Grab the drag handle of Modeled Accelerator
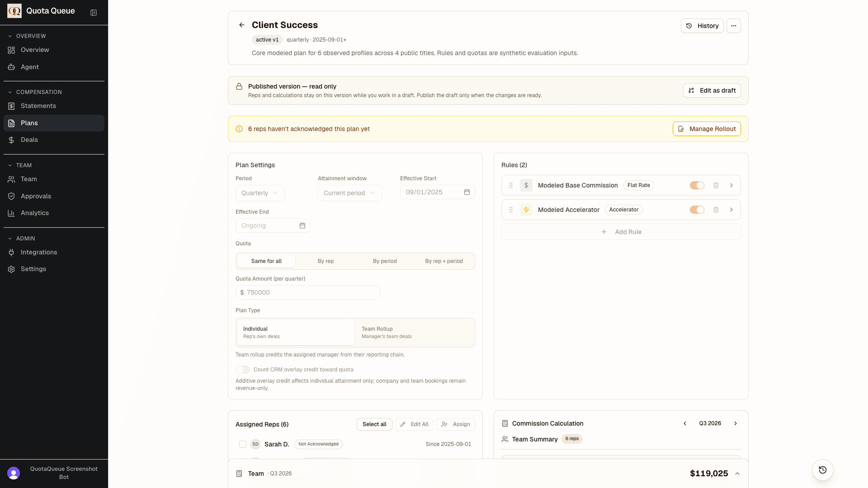Screen dimensions: 868x488 coord(511,210)
